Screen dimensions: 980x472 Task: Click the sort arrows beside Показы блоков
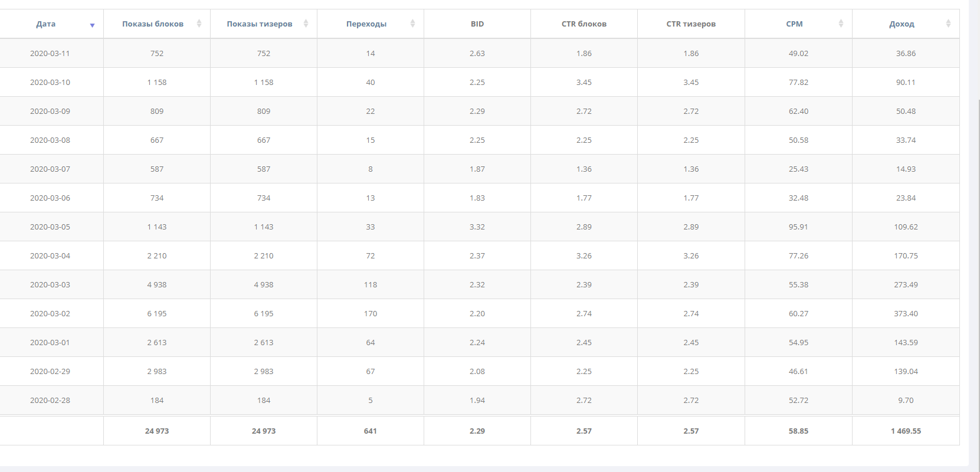point(199,24)
